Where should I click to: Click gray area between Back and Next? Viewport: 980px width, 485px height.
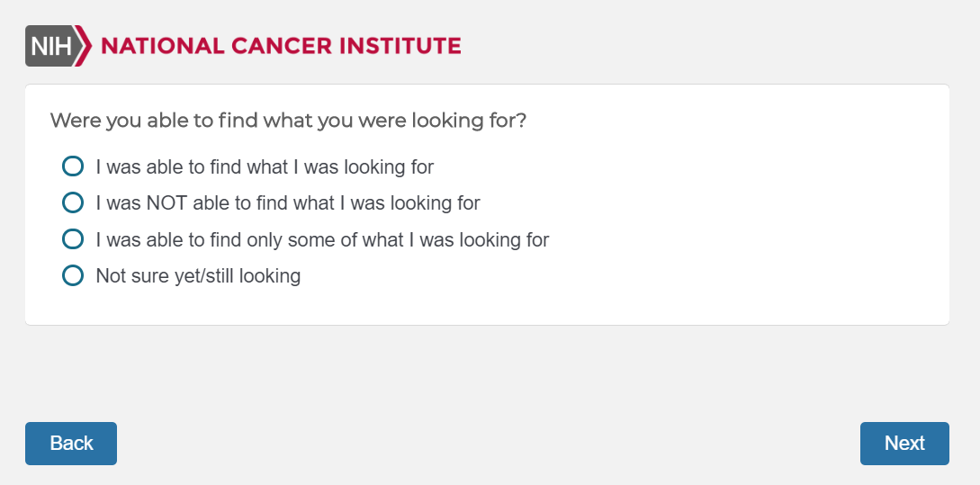point(486,443)
